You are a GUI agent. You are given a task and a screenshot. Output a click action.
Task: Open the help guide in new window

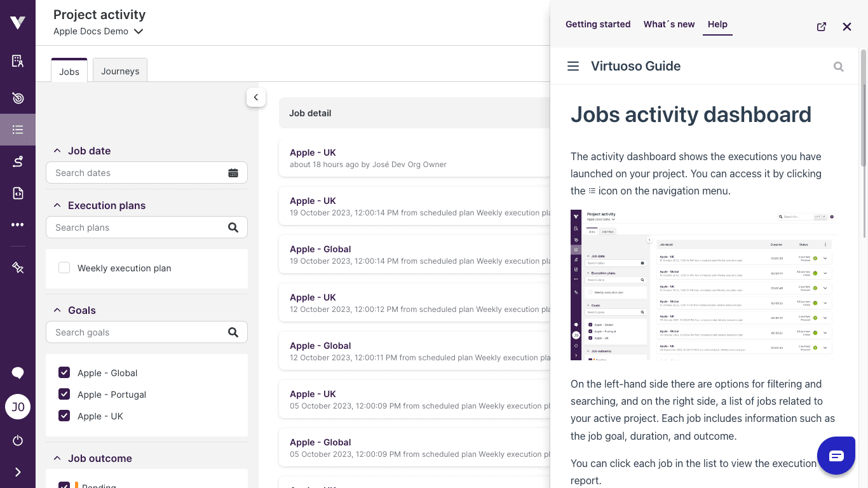pyautogui.click(x=822, y=27)
